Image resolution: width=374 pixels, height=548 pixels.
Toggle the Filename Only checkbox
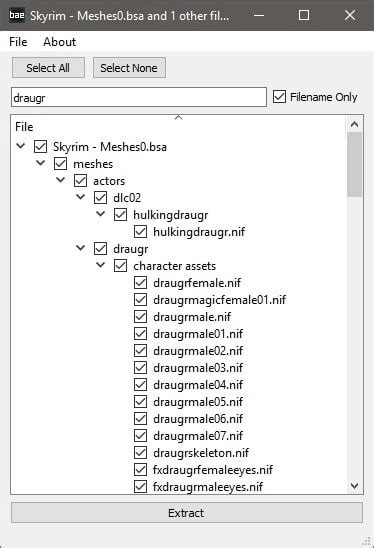point(279,97)
